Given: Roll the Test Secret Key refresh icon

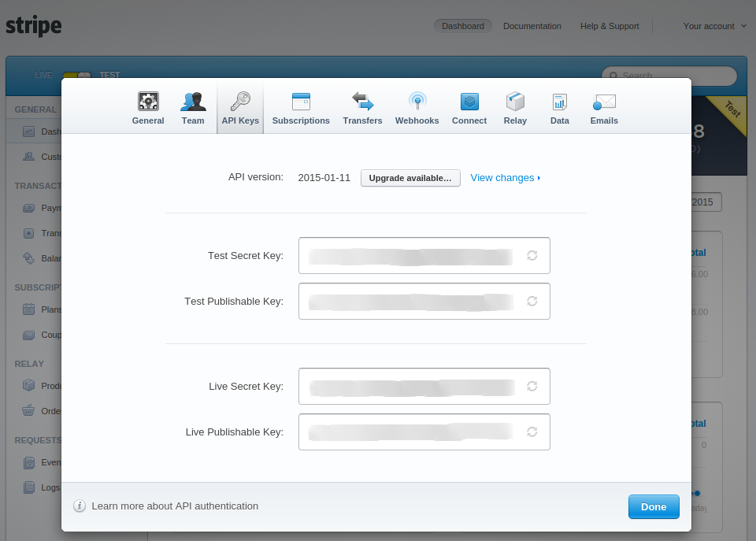Looking at the screenshot, I should [532, 256].
